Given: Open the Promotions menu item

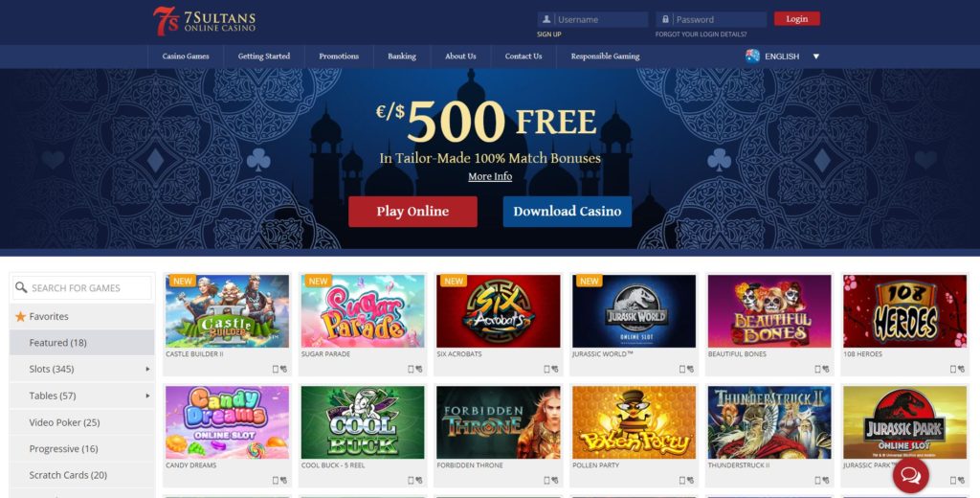Looking at the screenshot, I should tap(339, 57).
